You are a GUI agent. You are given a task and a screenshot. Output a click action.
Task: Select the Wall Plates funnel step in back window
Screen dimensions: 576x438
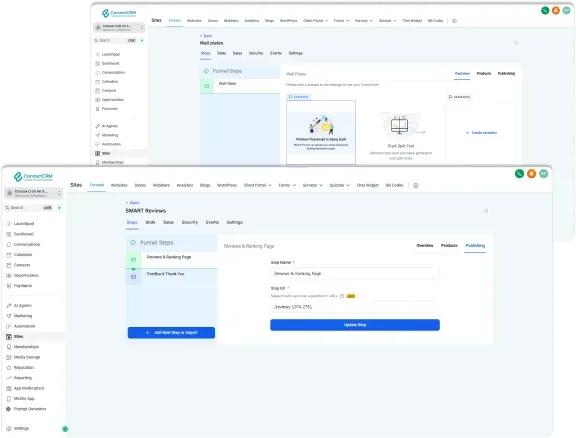tap(240, 86)
